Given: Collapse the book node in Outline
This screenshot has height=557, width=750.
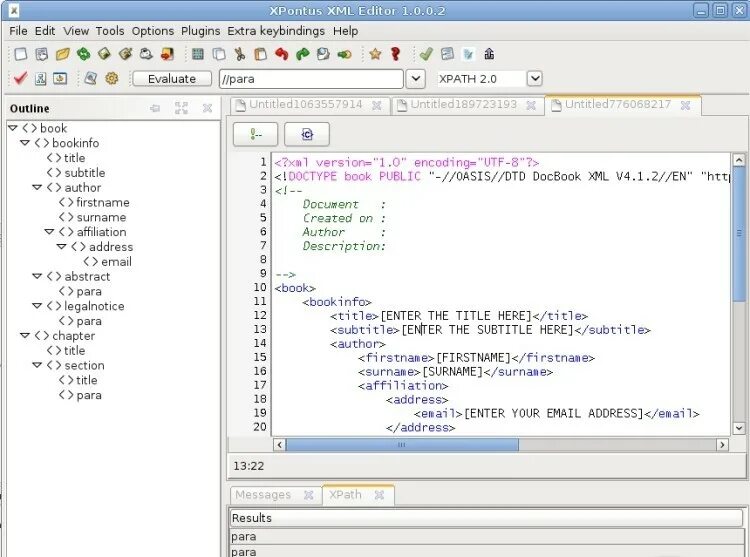Looking at the screenshot, I should point(13,128).
